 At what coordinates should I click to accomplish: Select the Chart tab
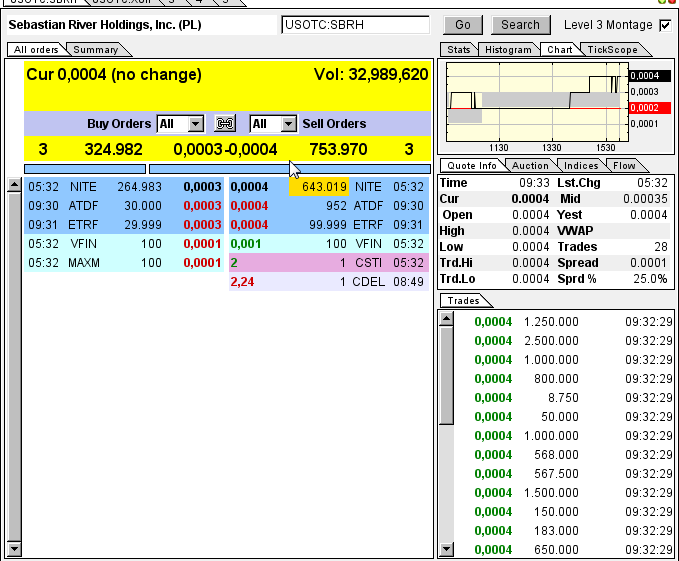[559, 50]
